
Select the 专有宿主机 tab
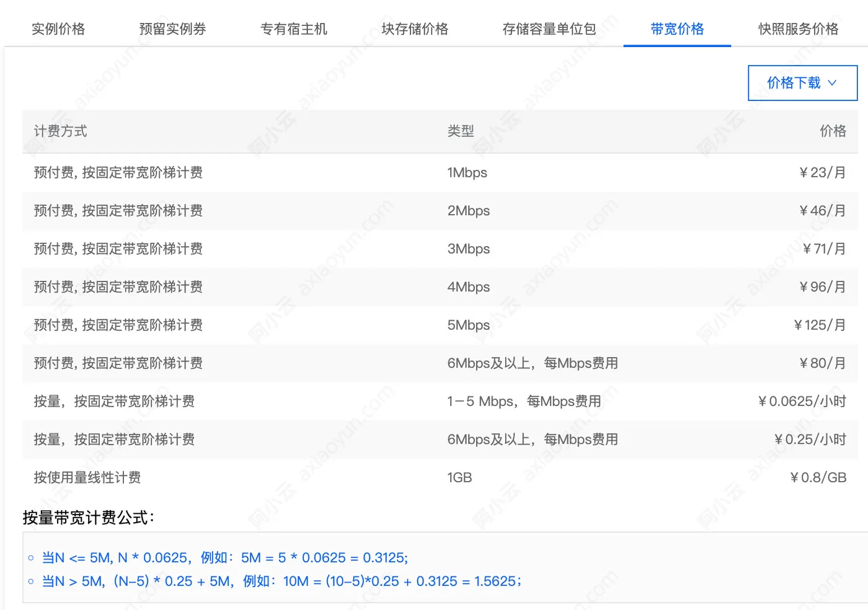293,29
